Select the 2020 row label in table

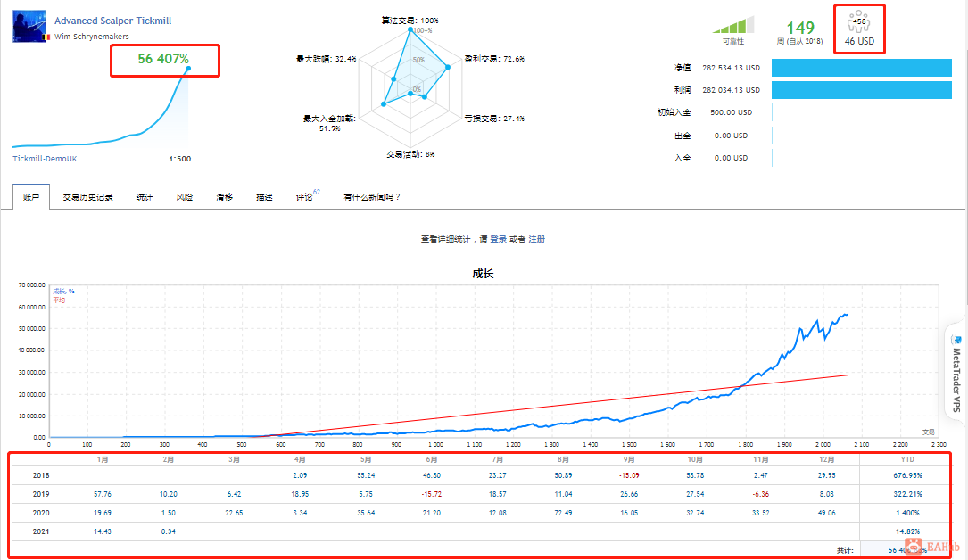(41, 513)
